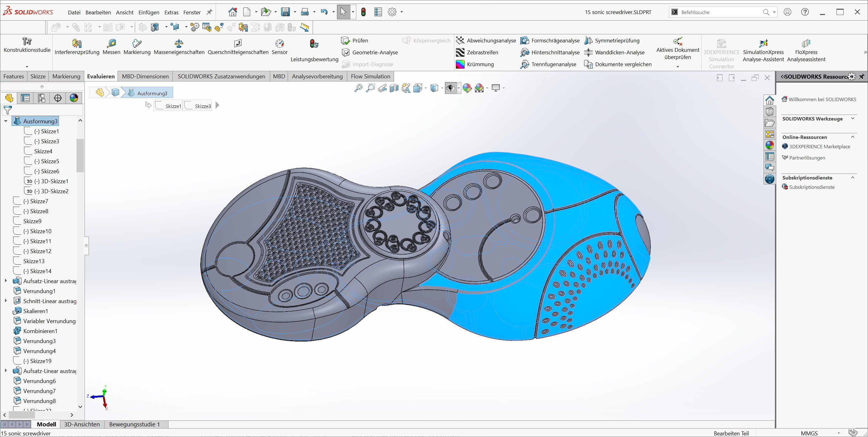Pin the menu bar with pushpin

(209, 12)
